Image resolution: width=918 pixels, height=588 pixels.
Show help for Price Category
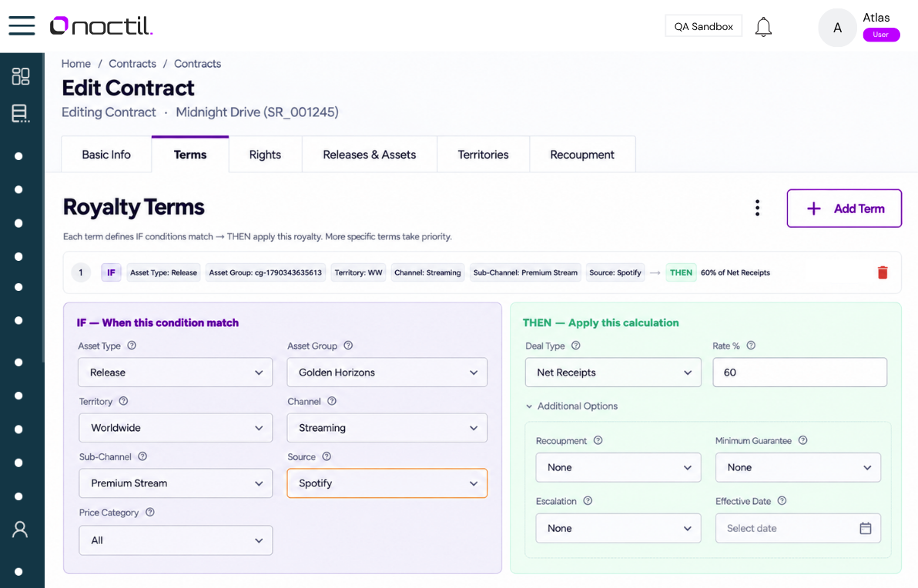(150, 513)
